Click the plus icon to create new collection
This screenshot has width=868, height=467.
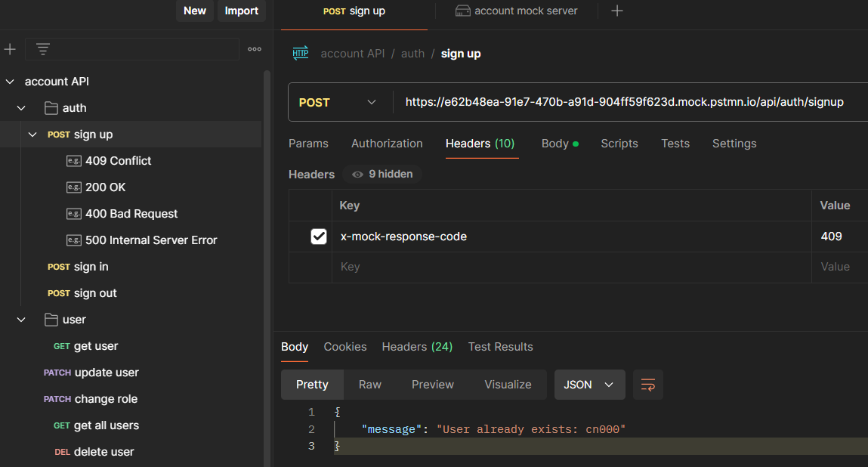(10, 49)
